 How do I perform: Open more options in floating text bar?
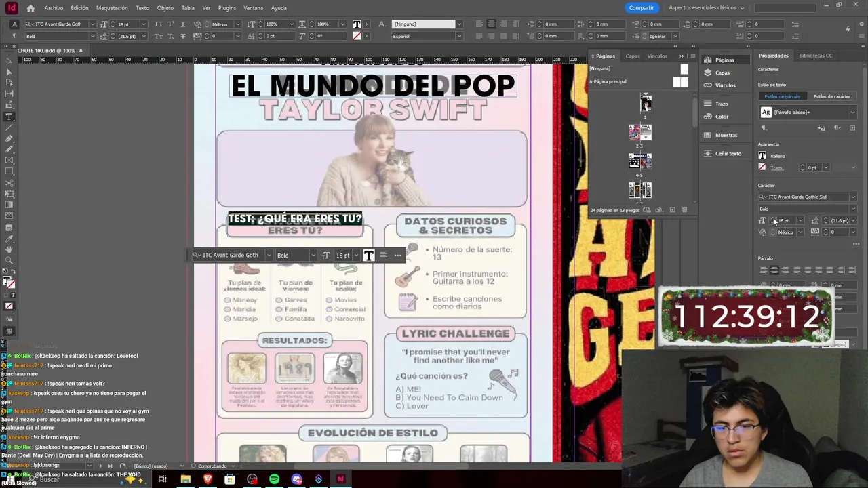(x=397, y=256)
